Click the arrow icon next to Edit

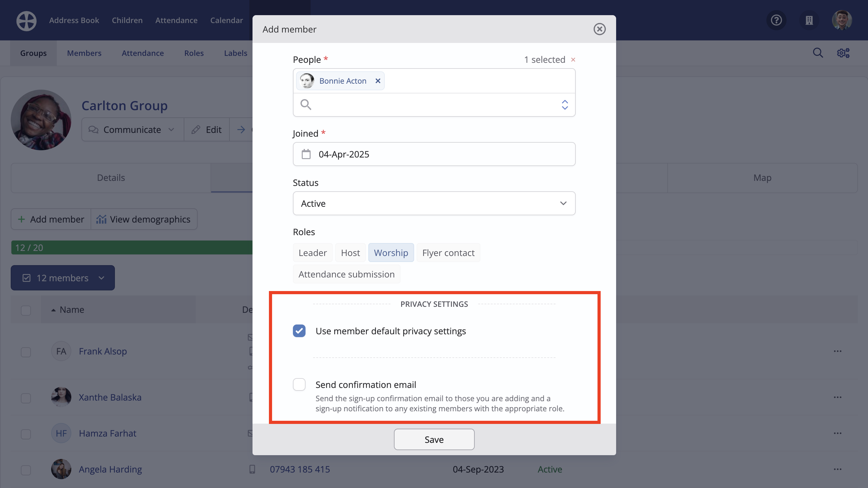241,130
